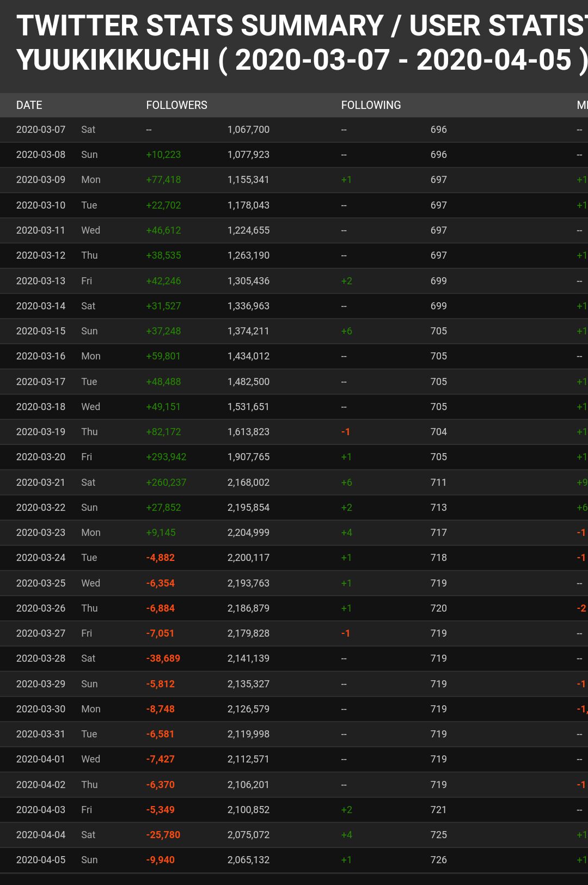
Task: Click the 2,204,999 total followers value
Action: pyautogui.click(x=248, y=533)
